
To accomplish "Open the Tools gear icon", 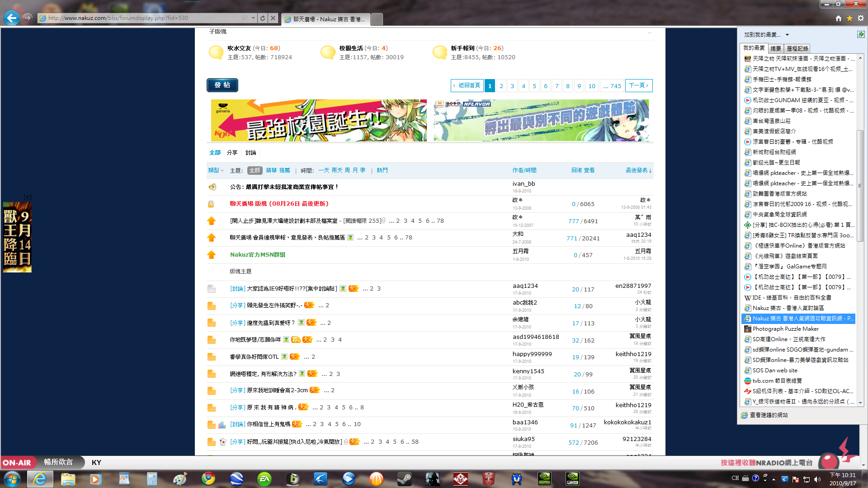I will click(861, 19).
